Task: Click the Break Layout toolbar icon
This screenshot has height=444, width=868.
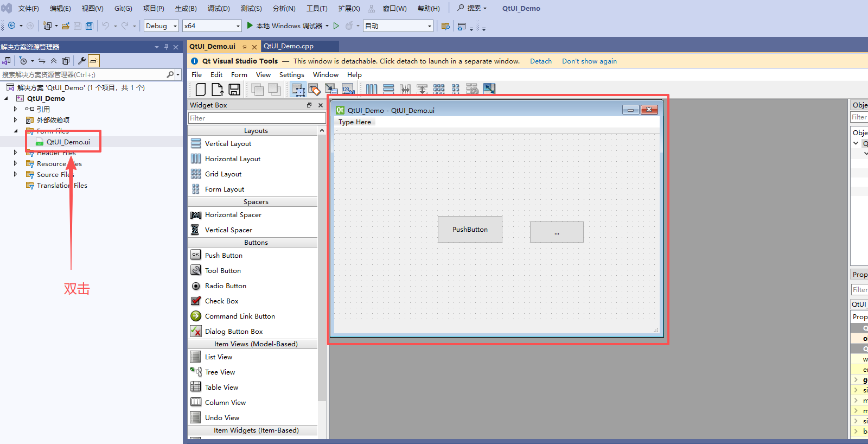Action: coord(473,90)
